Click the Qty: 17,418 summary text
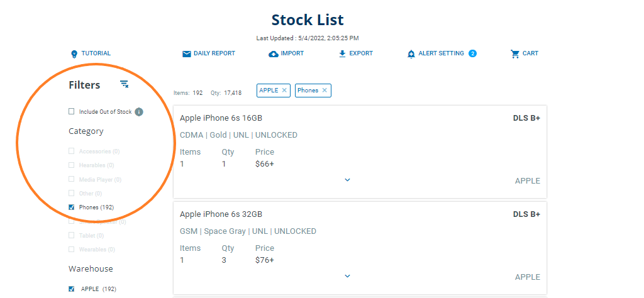The height and width of the screenshot is (298, 644). (x=226, y=93)
